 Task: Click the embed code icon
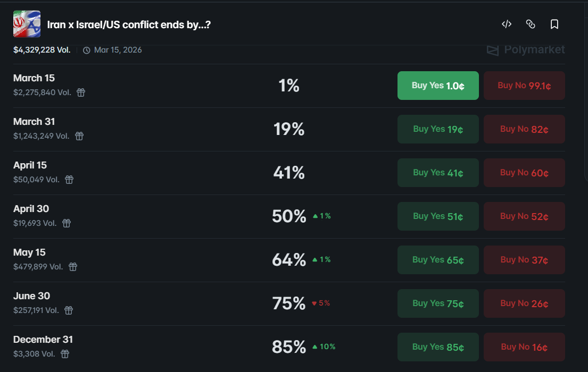click(507, 24)
